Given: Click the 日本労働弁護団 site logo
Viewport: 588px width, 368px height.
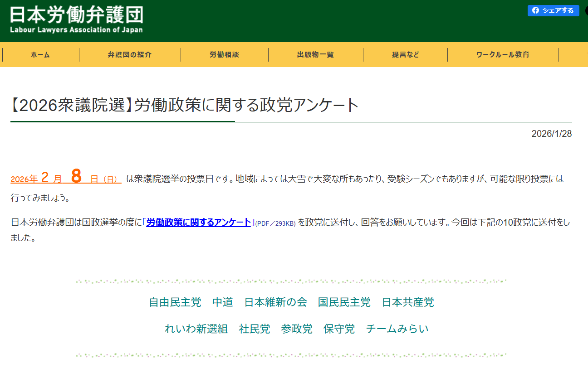Looking at the screenshot, I should (76, 20).
